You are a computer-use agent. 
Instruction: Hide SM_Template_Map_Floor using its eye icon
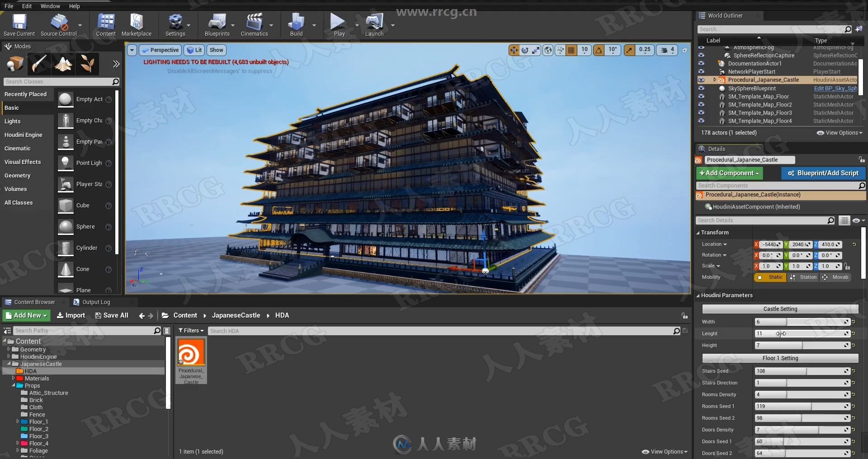pos(701,96)
